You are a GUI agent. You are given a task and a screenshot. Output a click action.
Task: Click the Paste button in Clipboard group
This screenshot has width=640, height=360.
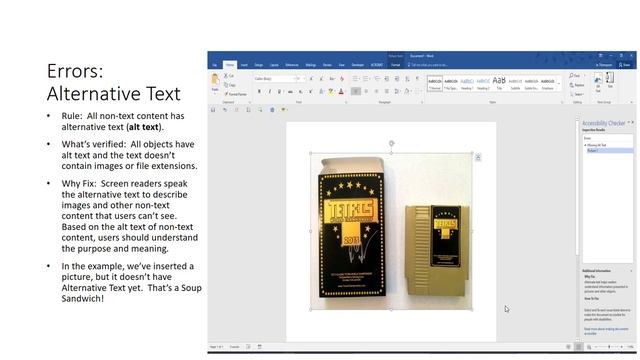[215, 83]
